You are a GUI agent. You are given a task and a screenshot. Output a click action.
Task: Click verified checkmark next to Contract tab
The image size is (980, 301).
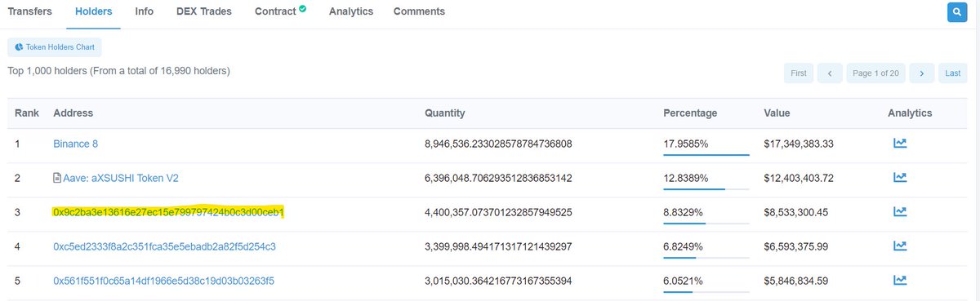tap(303, 9)
